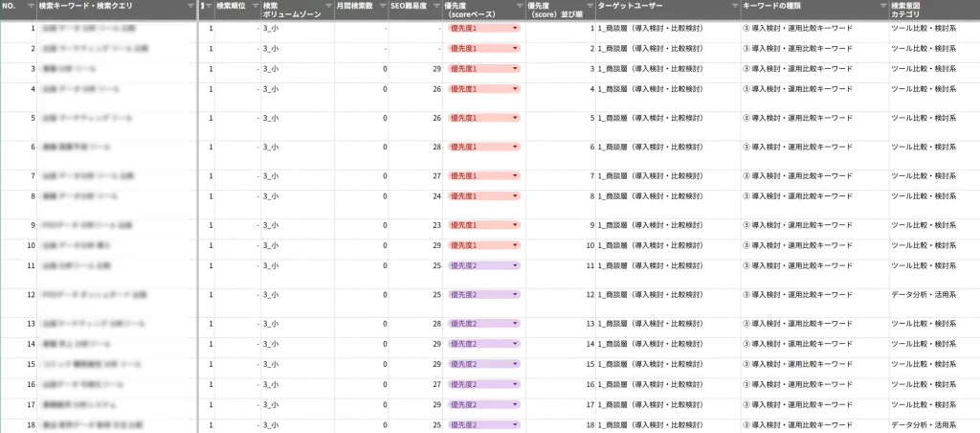Image resolution: width=980 pixels, height=433 pixels.
Task: Select keyword type cell in row 15
Action: pos(797,365)
